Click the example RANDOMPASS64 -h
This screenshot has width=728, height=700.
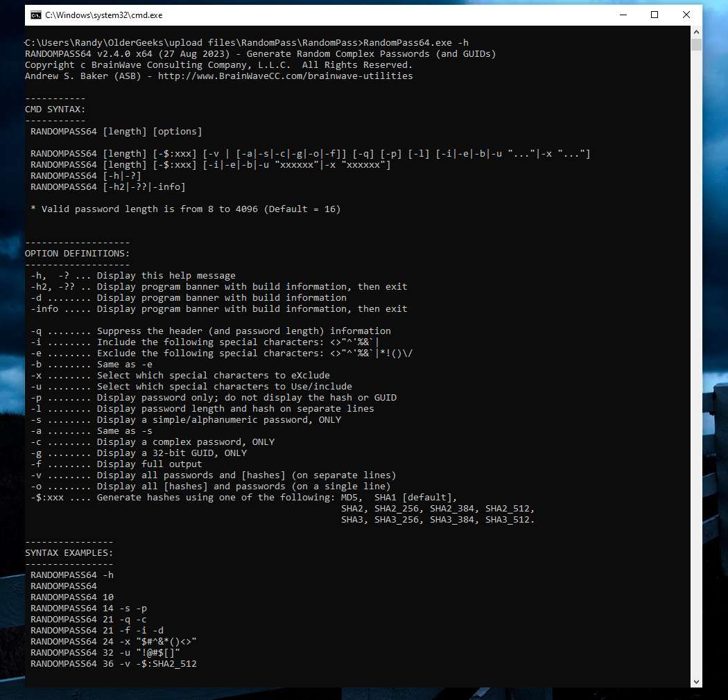[72, 575]
